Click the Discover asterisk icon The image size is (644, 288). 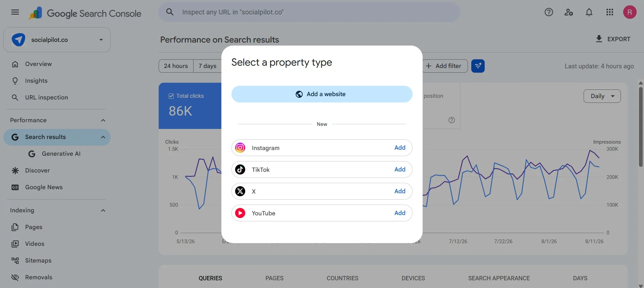(15, 170)
